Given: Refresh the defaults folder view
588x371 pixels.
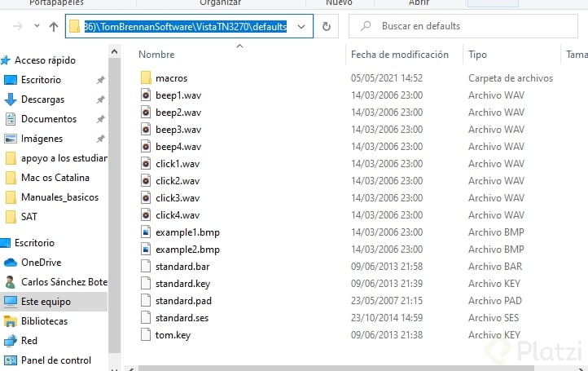Looking at the screenshot, I should coord(327,26).
